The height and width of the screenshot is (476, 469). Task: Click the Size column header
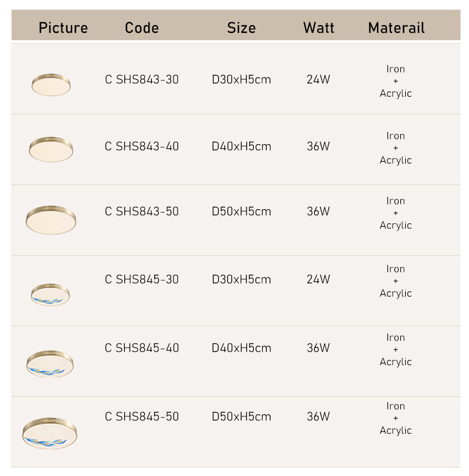point(242,28)
